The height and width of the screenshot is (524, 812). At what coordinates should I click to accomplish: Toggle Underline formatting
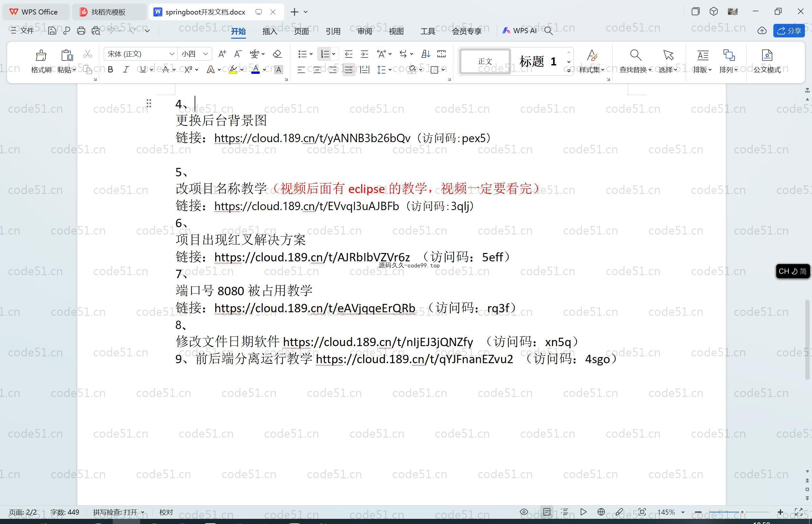(x=143, y=70)
